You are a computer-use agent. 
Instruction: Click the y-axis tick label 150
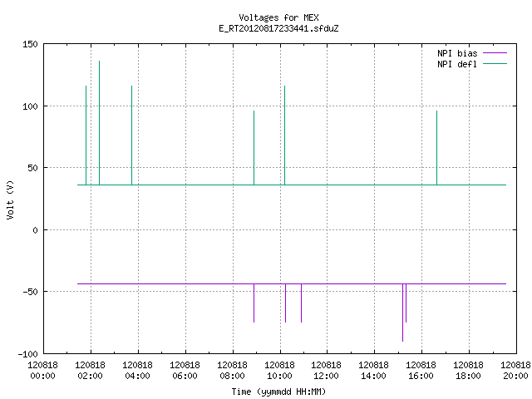pyautogui.click(x=30, y=44)
